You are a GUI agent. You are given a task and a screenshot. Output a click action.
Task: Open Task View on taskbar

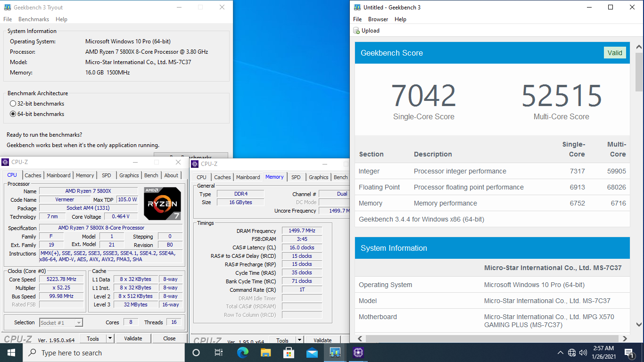pos(219,353)
